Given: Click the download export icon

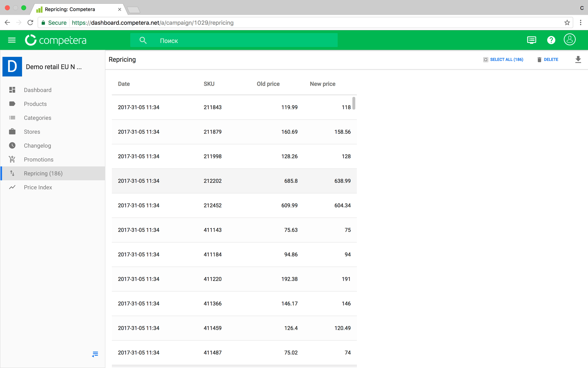Looking at the screenshot, I should tap(578, 59).
